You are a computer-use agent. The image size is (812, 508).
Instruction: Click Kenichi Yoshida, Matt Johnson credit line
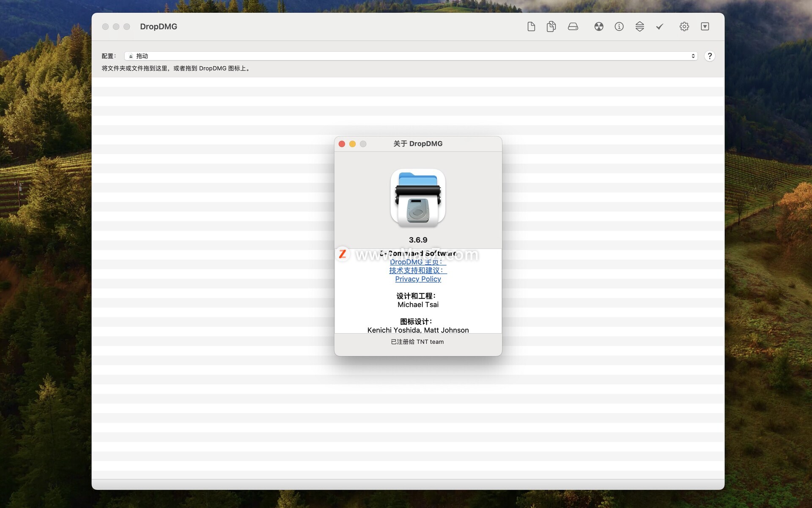(x=418, y=330)
